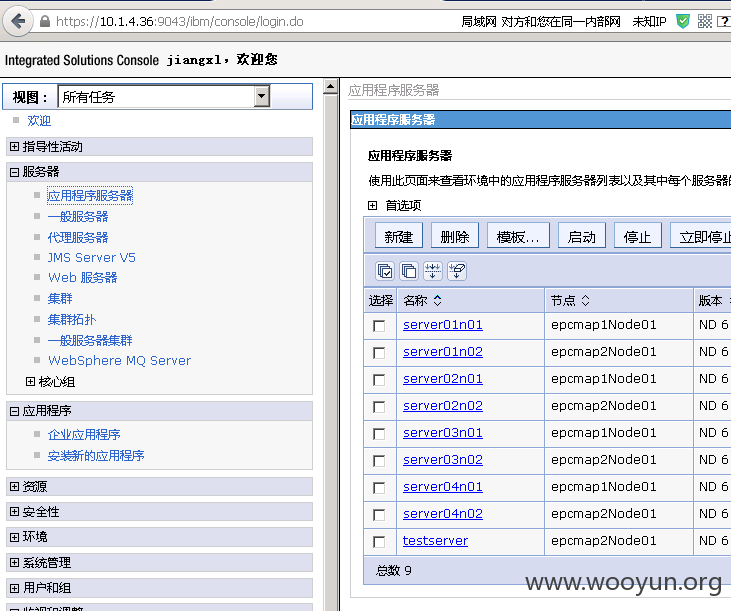Screen dimensions: 731x611
Task: Check the box for server03n02
Action: coord(379,461)
